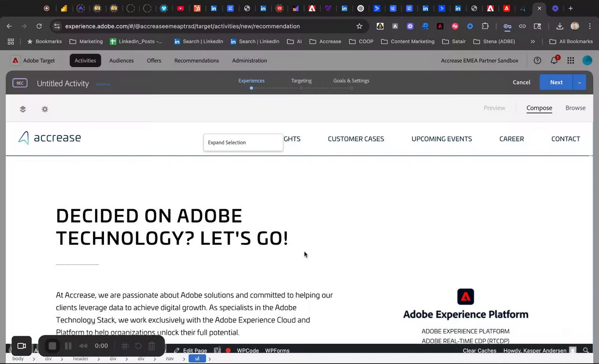Open the Administration tab
Viewport: 599px width, 364px height.
[249, 60]
